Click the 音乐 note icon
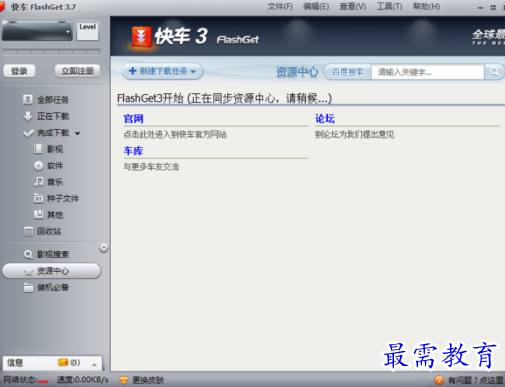 click(38, 182)
